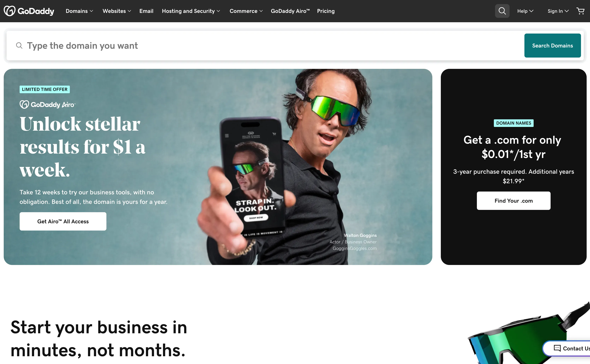Open the Help dropdown

point(525,11)
